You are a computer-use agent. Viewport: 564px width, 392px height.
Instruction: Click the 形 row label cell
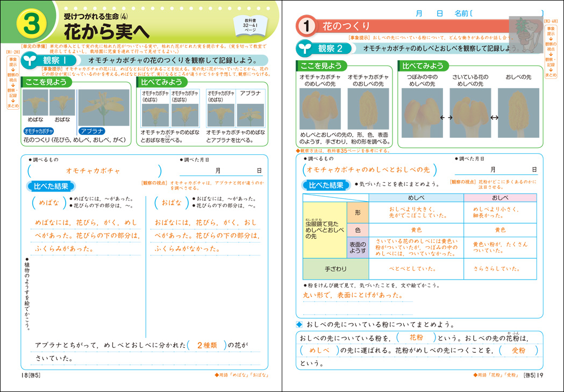coord(358,212)
